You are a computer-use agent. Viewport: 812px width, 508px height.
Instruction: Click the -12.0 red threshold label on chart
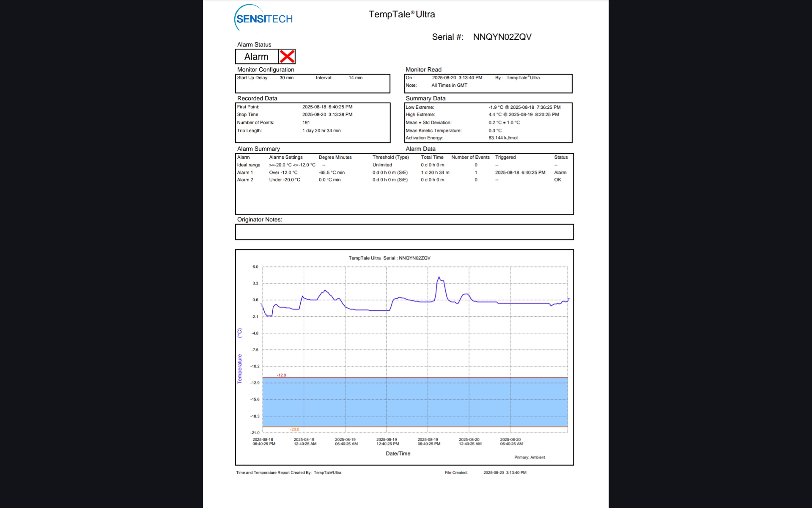[x=281, y=375]
